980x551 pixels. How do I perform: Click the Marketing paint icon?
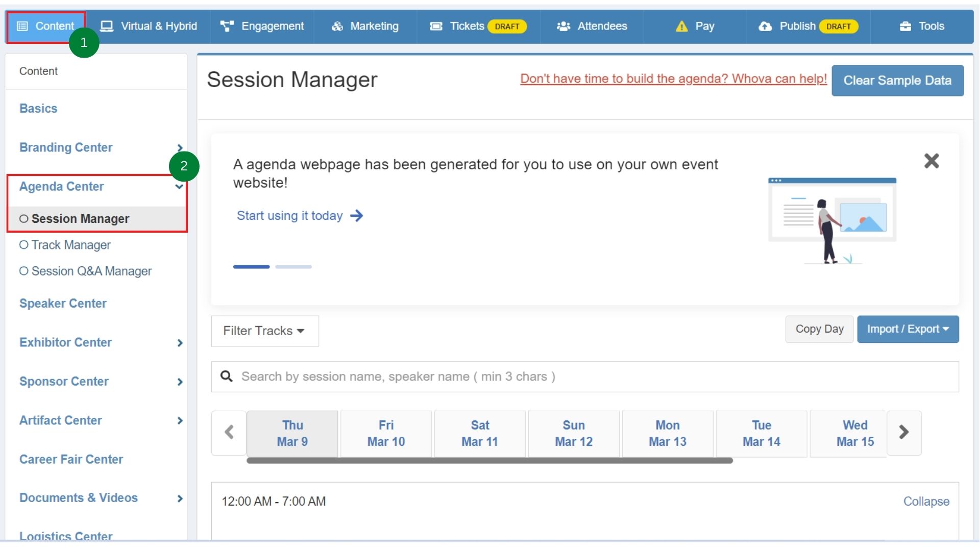click(337, 26)
